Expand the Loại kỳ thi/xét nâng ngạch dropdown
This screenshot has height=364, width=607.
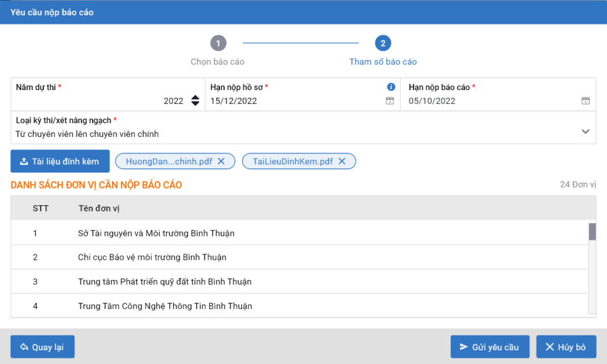[x=585, y=132]
